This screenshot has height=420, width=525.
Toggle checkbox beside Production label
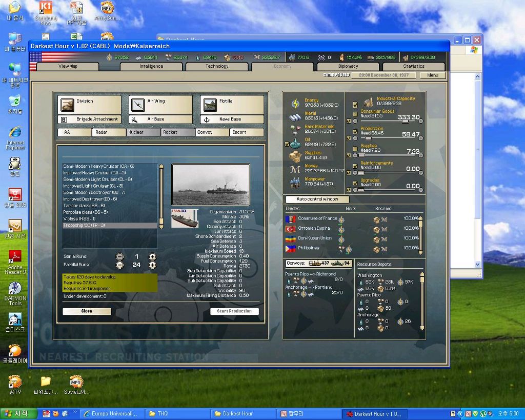pyautogui.click(x=355, y=132)
